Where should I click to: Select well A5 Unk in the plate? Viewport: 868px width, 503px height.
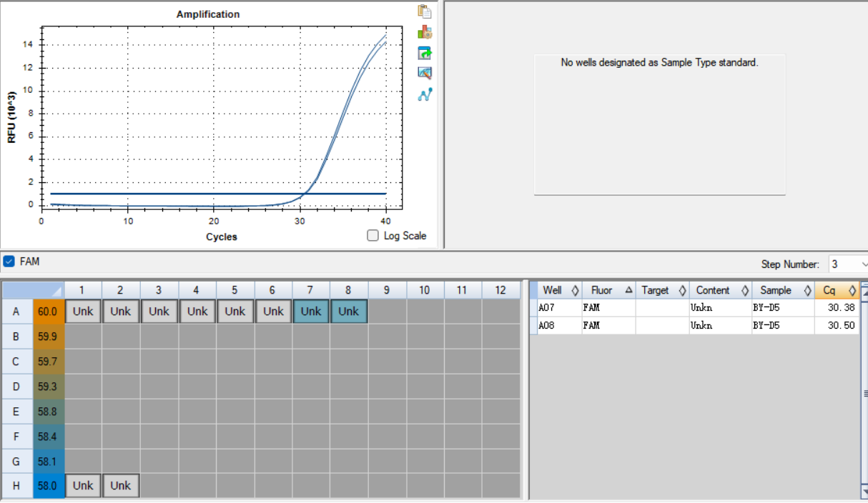coord(235,311)
